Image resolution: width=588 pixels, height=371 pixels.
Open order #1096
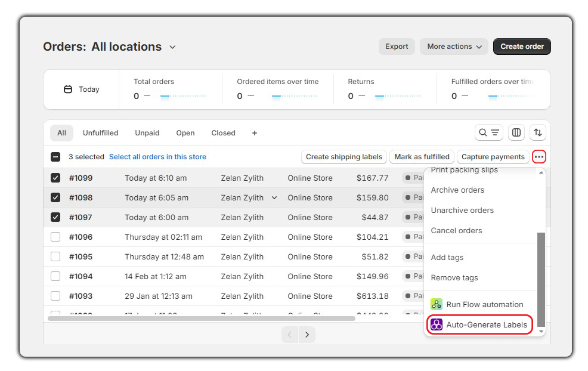81,237
